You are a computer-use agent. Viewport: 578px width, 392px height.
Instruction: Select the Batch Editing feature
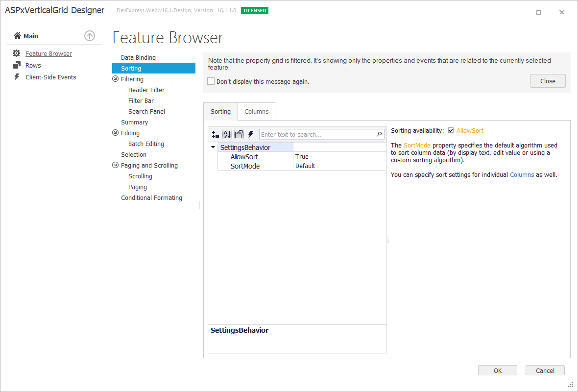click(146, 144)
